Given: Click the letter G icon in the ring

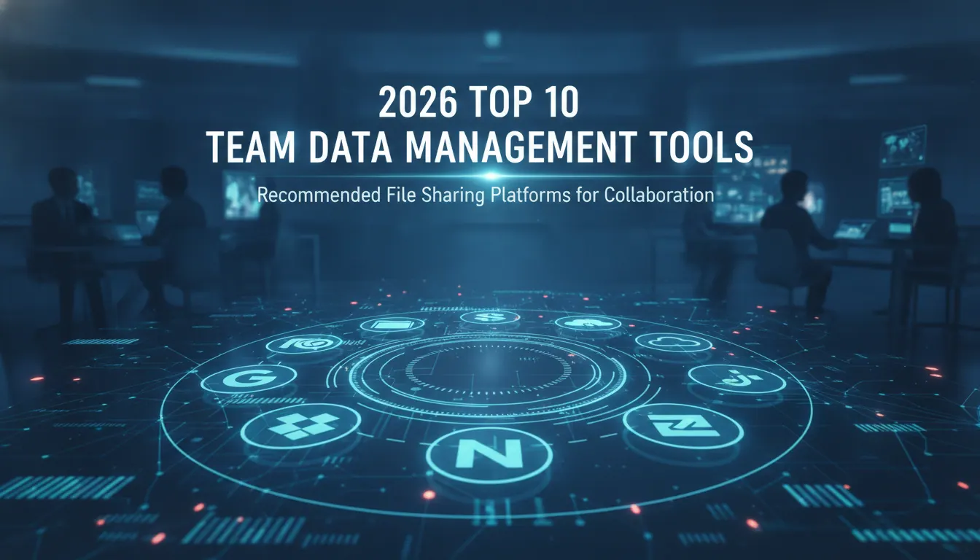Looking at the screenshot, I should [248, 379].
